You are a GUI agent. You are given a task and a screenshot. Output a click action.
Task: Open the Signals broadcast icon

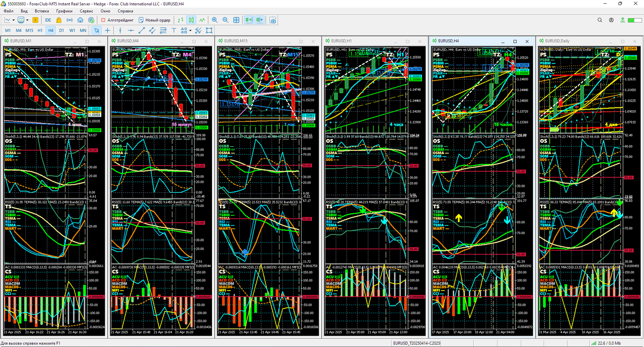coord(70,20)
